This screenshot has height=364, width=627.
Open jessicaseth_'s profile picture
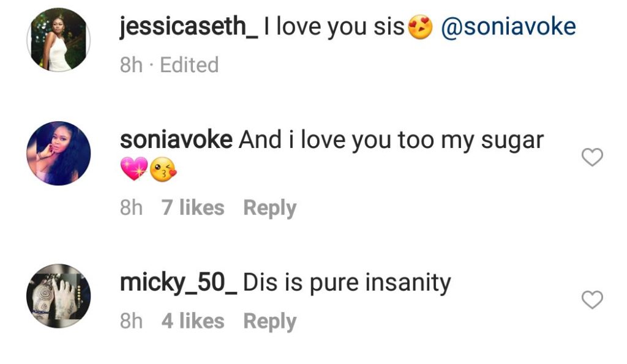pos(59,40)
